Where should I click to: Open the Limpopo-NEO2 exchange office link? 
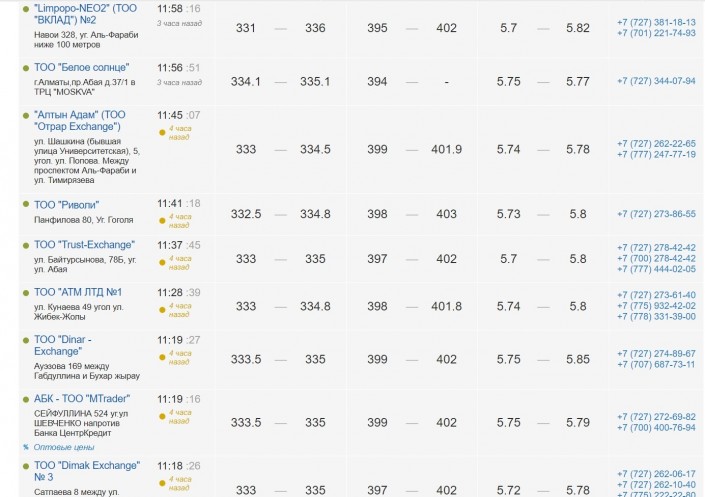tap(85, 14)
